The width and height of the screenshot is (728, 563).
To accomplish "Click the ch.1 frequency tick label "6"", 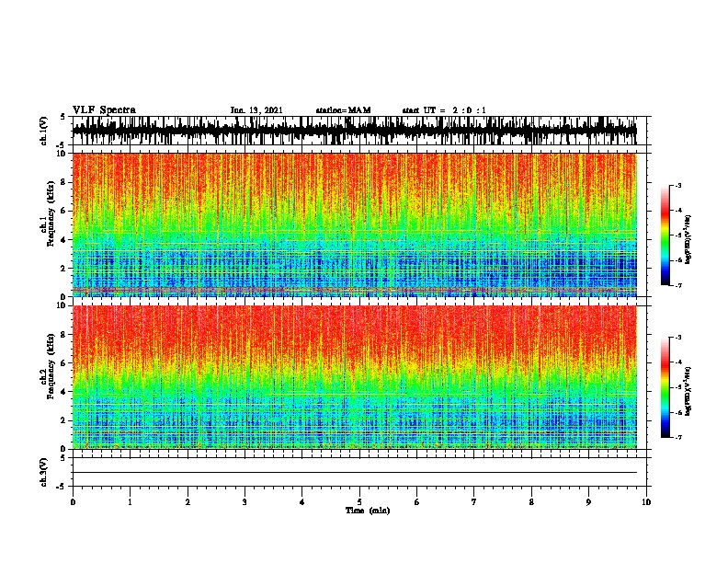I will pos(63,211).
